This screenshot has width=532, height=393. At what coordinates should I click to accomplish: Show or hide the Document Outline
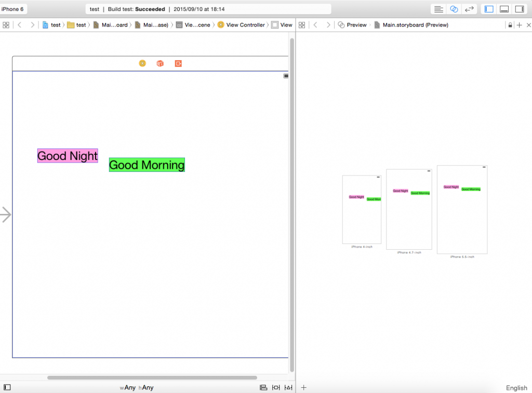click(x=7, y=387)
